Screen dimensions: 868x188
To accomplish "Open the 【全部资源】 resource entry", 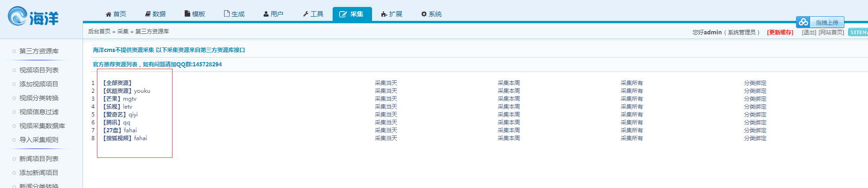I will (x=117, y=83).
